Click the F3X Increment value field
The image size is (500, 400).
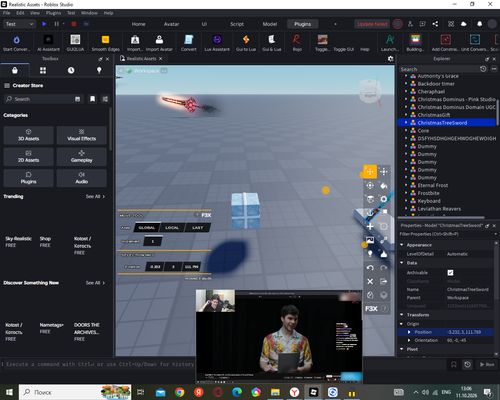coord(153,241)
